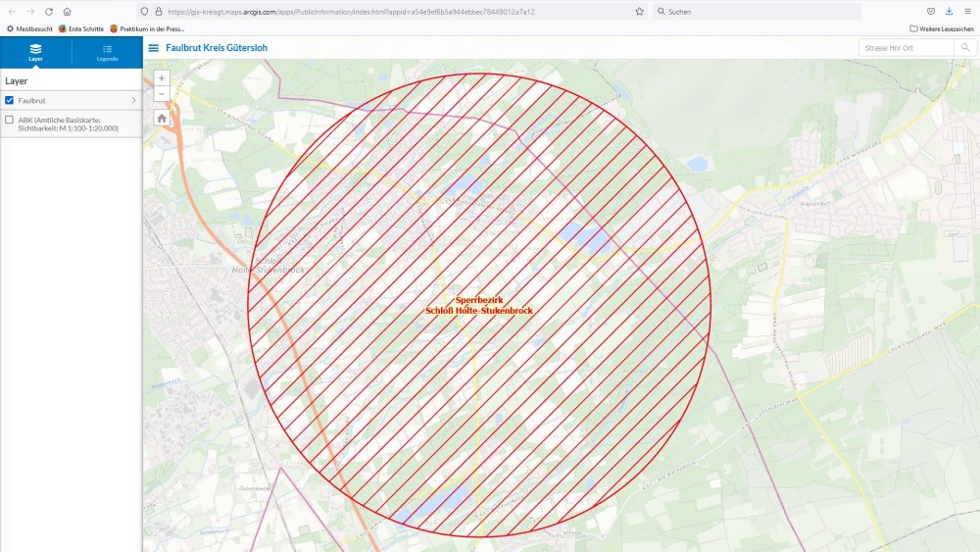Uncheck the Faulbrut layer checkbox
This screenshot has width=980, height=552.
[10, 100]
